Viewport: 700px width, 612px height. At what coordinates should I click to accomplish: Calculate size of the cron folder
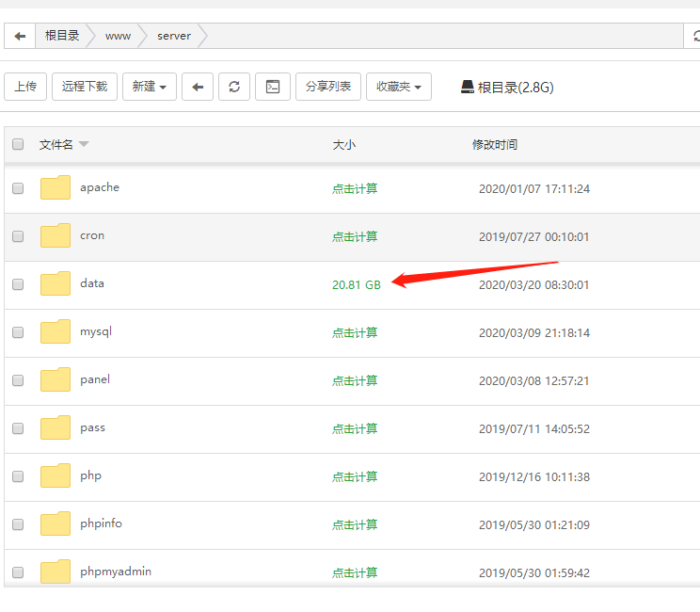355,236
